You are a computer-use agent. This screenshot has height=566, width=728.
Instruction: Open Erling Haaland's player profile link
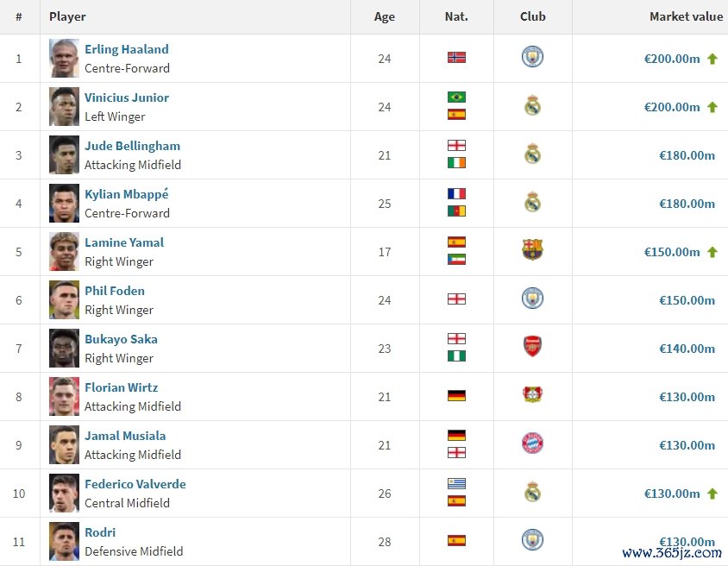point(127,49)
